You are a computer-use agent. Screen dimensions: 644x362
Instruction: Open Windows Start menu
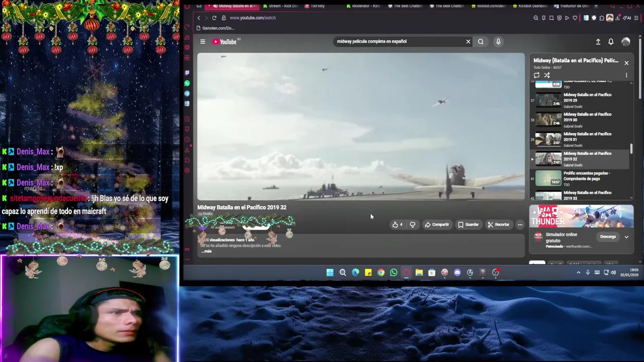click(x=330, y=273)
